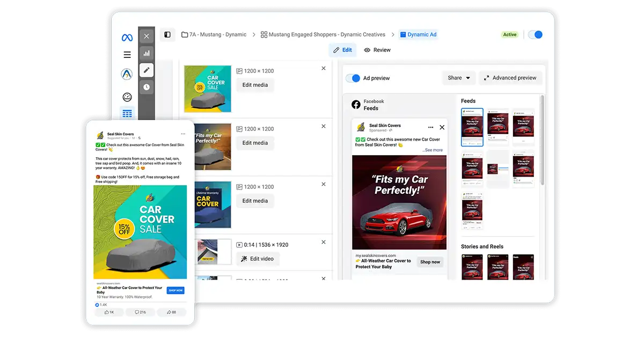
Task: Select the blue grid icon in the sidebar
Action: pyautogui.click(x=127, y=113)
